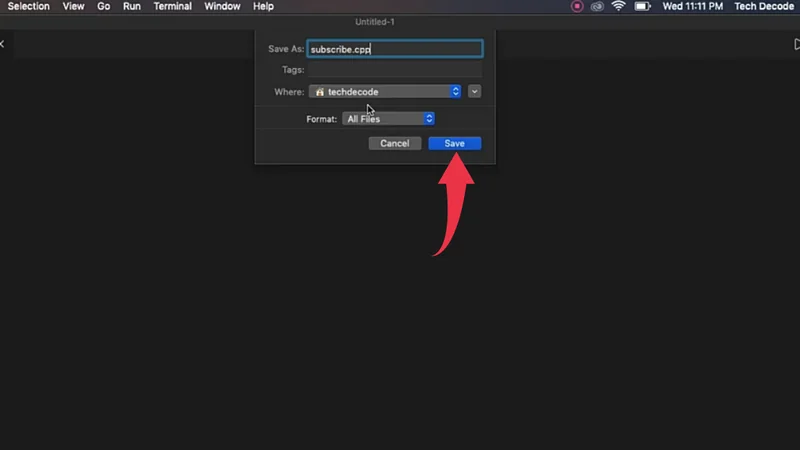Open the Wi-Fi status menu
The image size is (800, 450).
618,6
